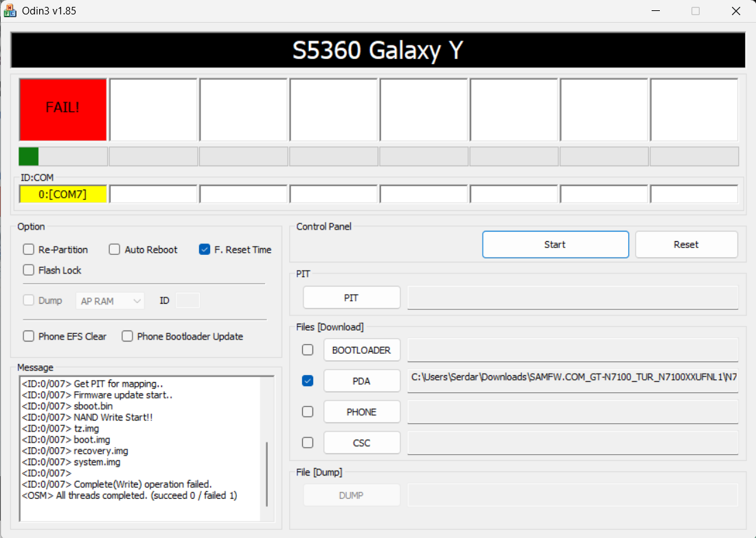Image resolution: width=756 pixels, height=538 pixels.
Task: Uncheck the PDA file checkbox
Action: pos(308,381)
